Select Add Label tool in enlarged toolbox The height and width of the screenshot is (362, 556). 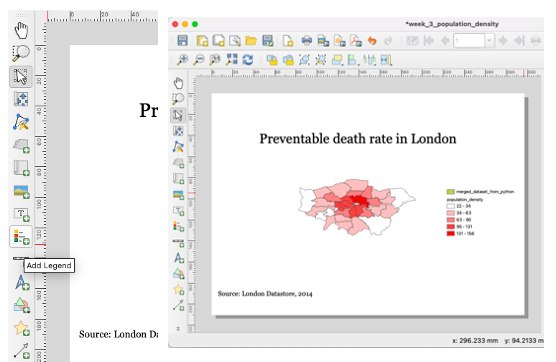tap(21, 214)
